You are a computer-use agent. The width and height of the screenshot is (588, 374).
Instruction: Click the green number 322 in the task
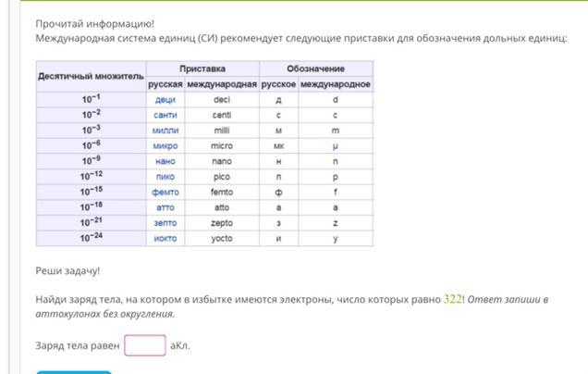pyautogui.click(x=453, y=299)
